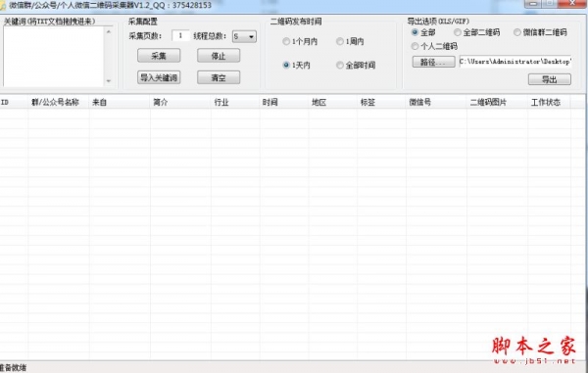Click the 采集 button to start collecting

coord(159,56)
